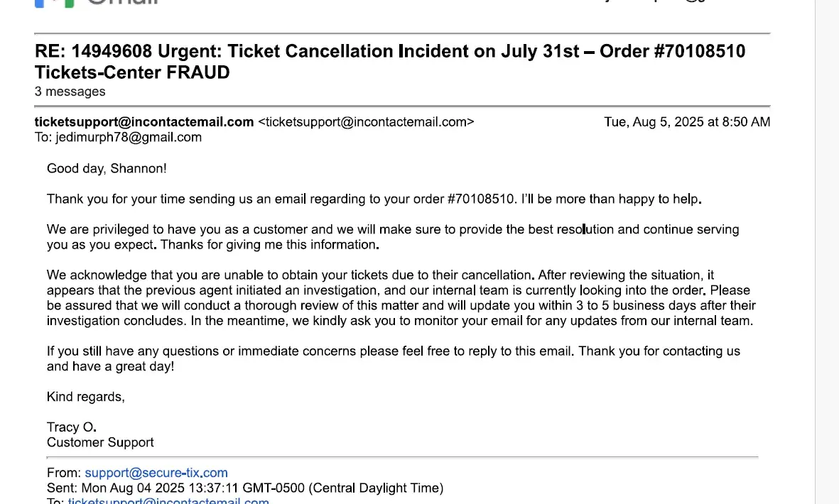Click the "If you still have any questions" paragraph

[393, 358]
